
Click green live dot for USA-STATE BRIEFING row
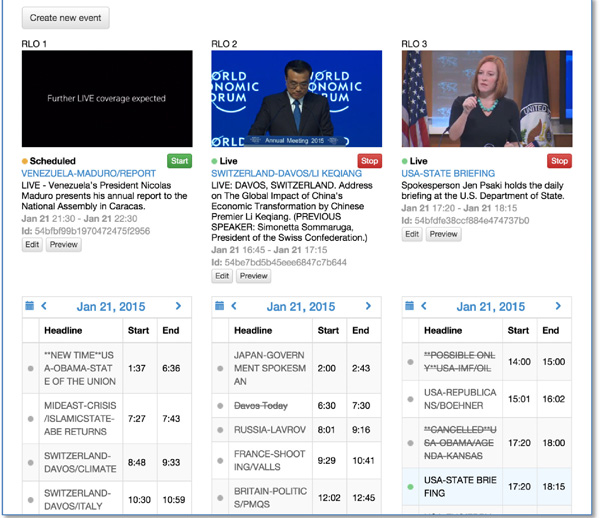410,487
